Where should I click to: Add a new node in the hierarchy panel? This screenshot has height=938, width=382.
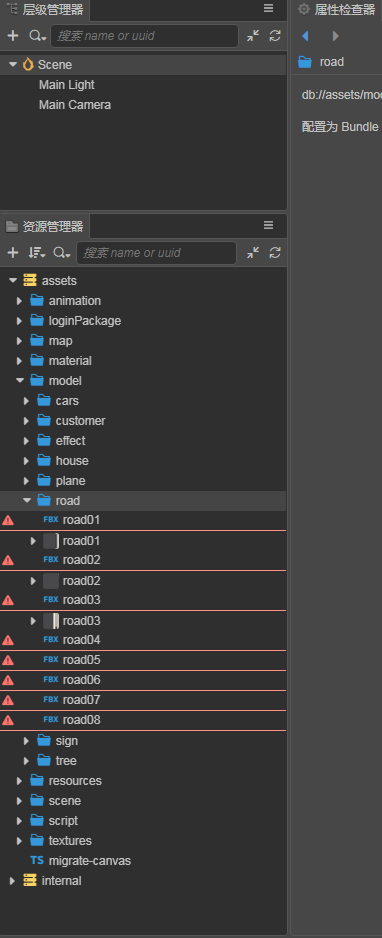[x=13, y=36]
